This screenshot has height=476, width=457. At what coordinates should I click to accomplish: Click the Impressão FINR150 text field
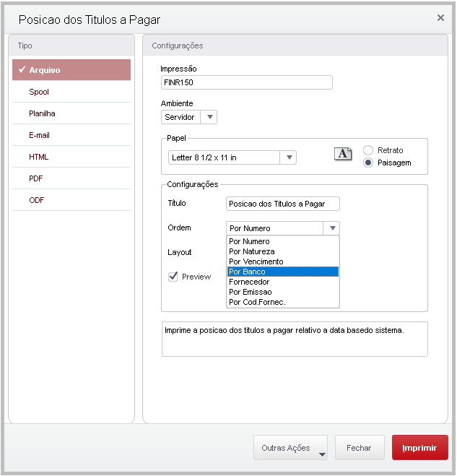click(246, 82)
